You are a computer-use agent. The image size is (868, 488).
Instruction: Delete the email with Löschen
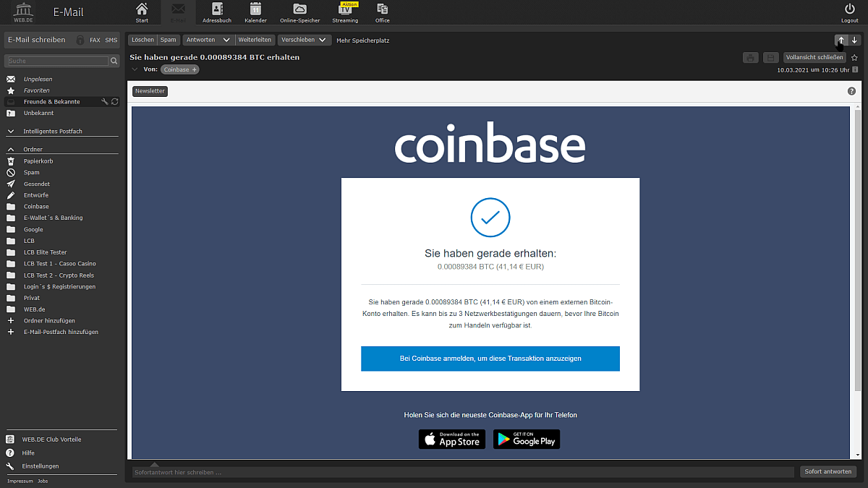[142, 40]
